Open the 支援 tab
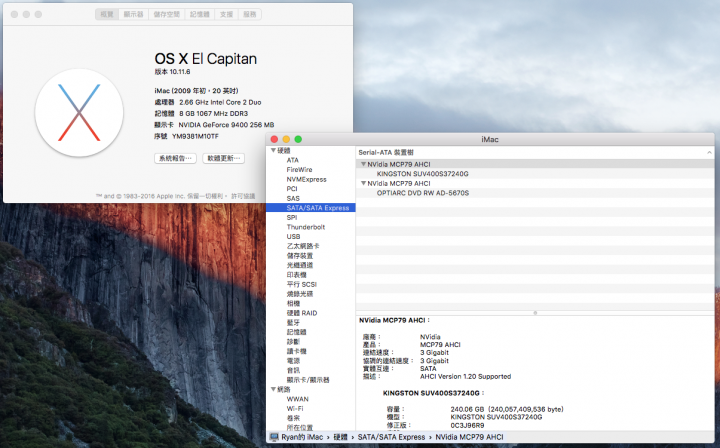 [226, 14]
